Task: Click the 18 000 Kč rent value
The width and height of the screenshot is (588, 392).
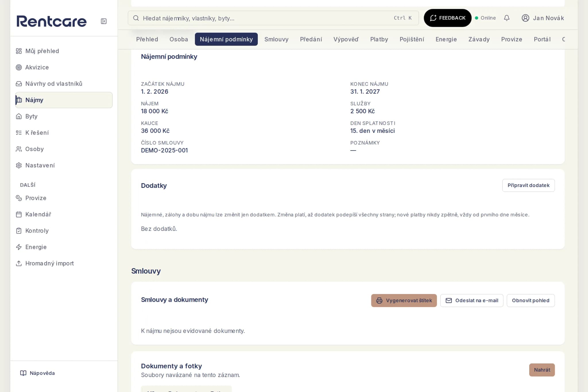Action: [x=154, y=111]
